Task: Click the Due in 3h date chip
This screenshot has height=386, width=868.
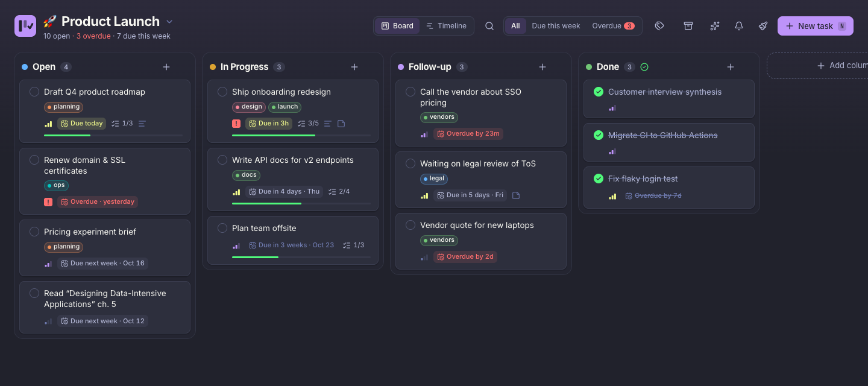Action: point(269,124)
